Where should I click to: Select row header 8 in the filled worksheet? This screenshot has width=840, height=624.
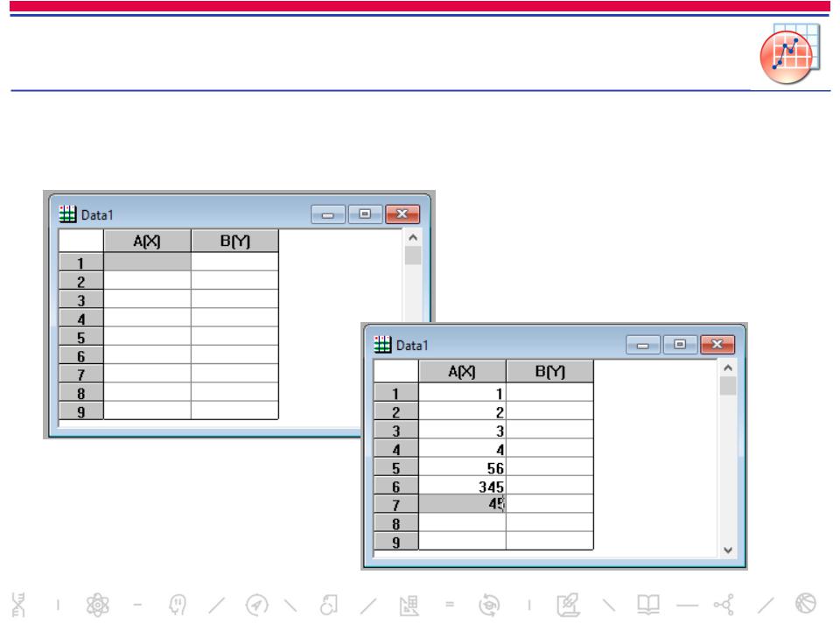[395, 524]
